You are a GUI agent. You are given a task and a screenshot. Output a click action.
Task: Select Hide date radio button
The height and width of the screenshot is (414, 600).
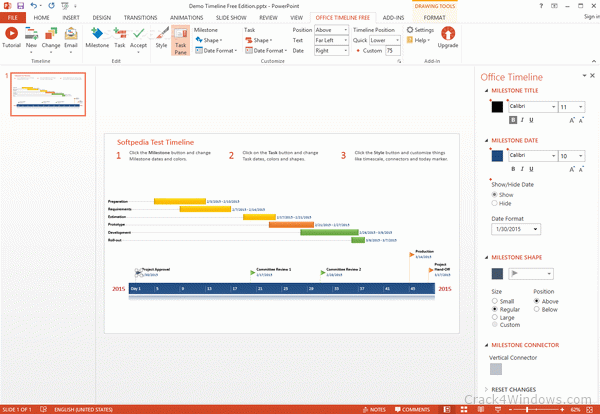pos(494,203)
